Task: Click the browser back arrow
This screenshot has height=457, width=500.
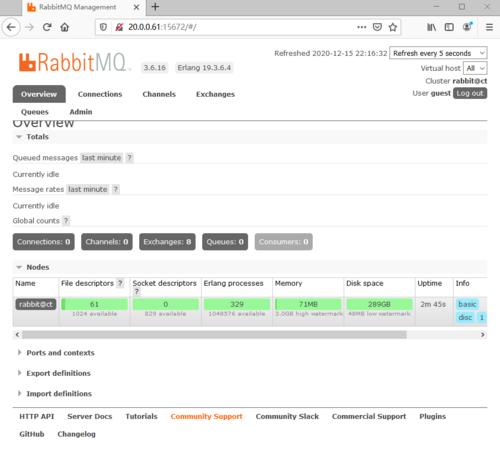Action: [x=11, y=27]
